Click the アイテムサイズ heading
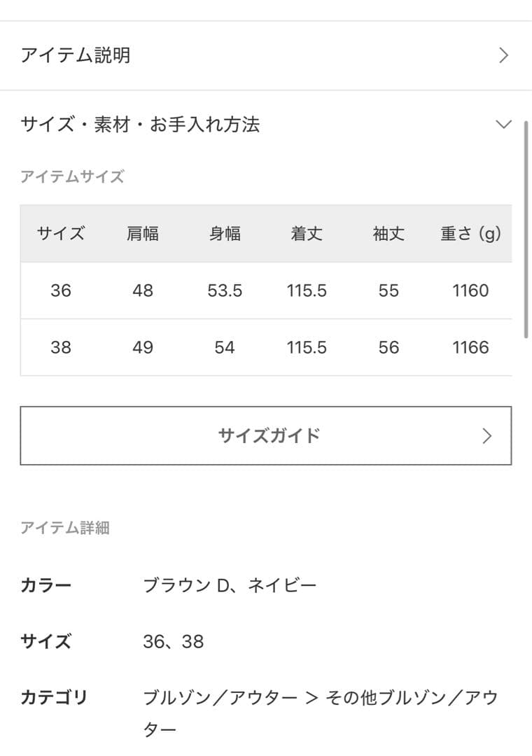Screen dimensions: 532x756 pos(73,177)
